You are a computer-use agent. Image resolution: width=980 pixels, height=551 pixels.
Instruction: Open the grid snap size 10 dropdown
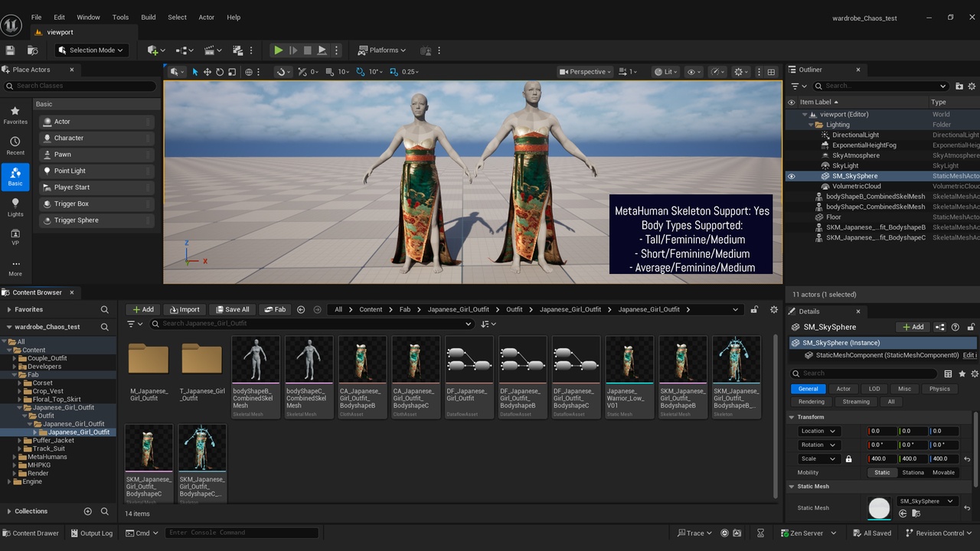343,72
